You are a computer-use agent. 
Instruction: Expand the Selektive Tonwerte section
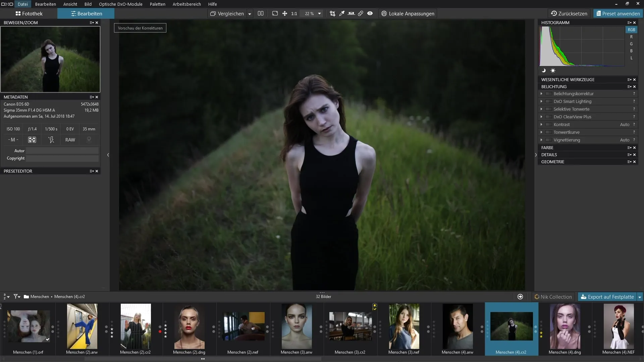click(541, 109)
